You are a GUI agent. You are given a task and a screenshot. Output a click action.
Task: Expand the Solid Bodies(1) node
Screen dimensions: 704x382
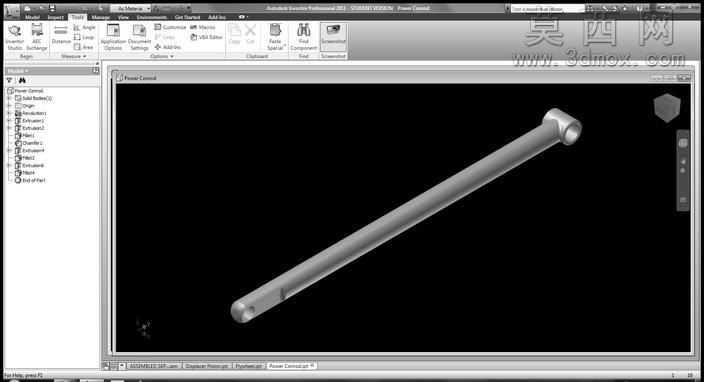9,98
